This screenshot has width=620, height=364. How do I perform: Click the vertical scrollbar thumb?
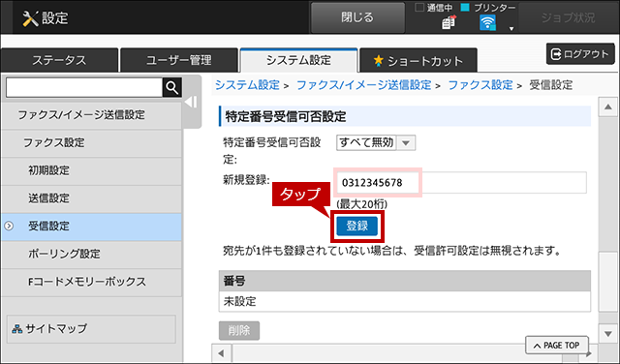[607, 282]
